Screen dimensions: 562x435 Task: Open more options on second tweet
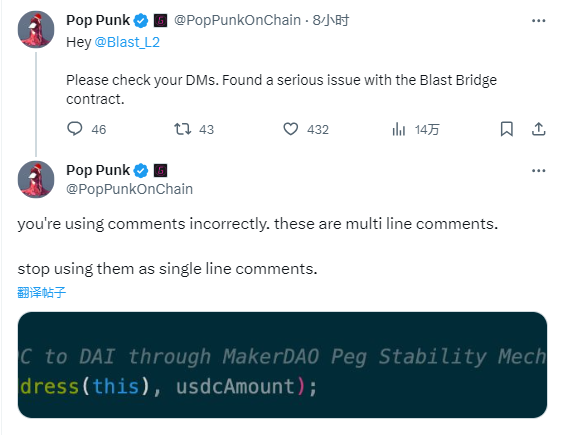point(538,171)
